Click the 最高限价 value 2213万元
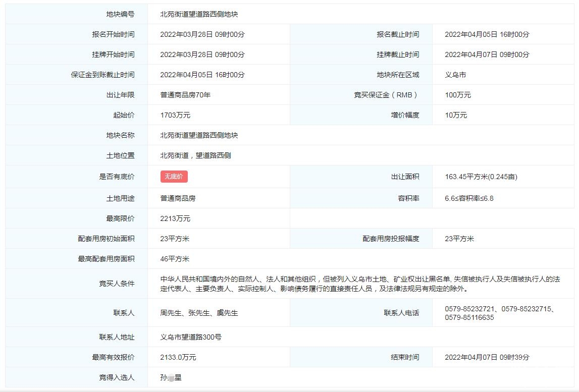Image resolution: width=579 pixels, height=392 pixels. pyautogui.click(x=175, y=218)
